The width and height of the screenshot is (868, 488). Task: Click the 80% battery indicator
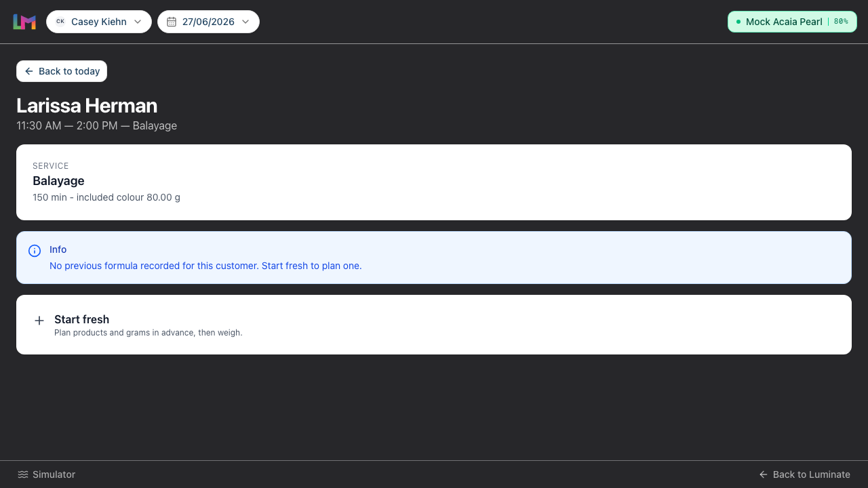841,22
